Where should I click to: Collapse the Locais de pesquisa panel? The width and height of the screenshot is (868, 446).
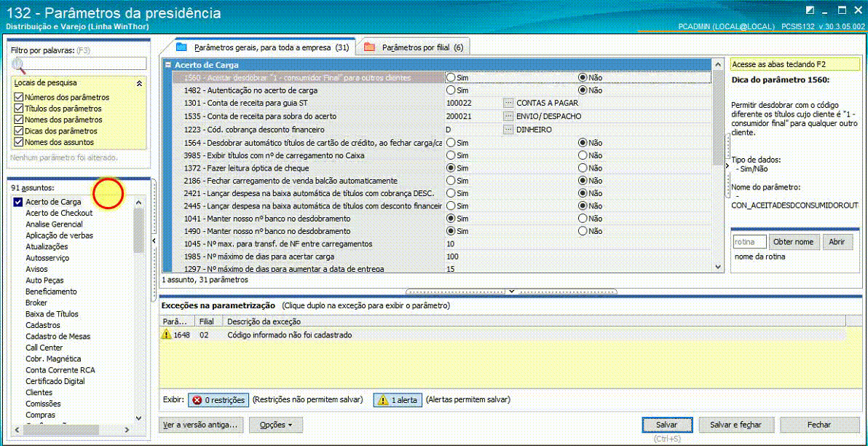[139, 83]
